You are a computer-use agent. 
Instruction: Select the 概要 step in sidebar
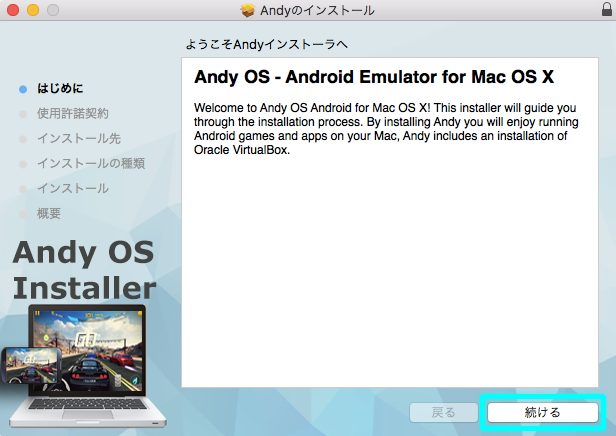click(49, 214)
